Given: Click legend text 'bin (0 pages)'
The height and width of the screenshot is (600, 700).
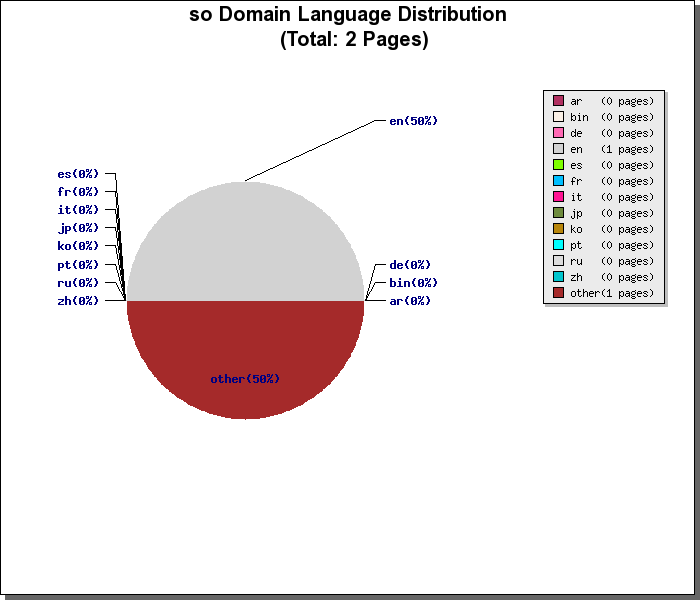Looking at the screenshot, I should pyautogui.click(x=612, y=117).
